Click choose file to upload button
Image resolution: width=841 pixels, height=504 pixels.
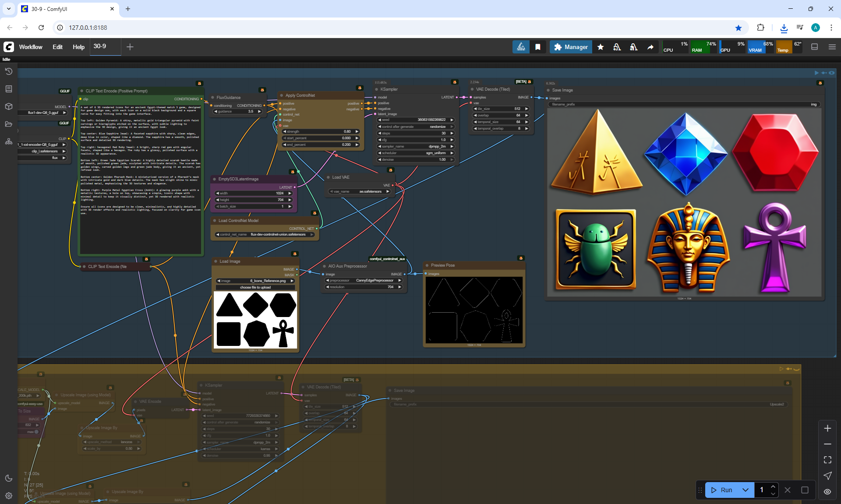pyautogui.click(x=255, y=287)
